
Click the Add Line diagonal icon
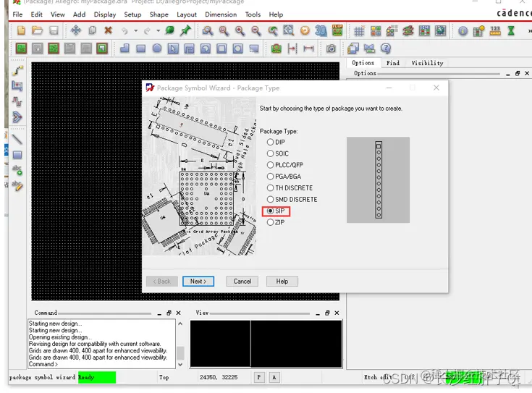17,139
